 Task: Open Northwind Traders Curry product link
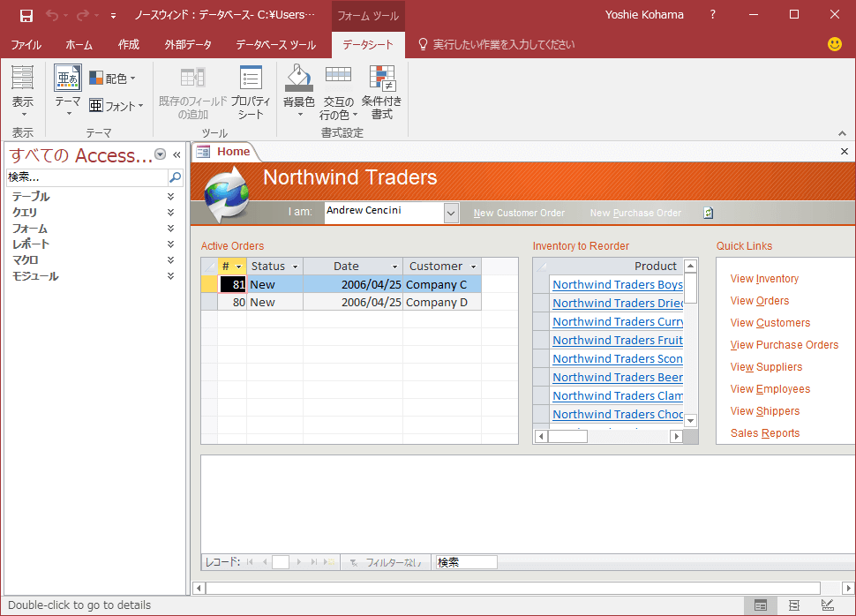click(x=618, y=321)
